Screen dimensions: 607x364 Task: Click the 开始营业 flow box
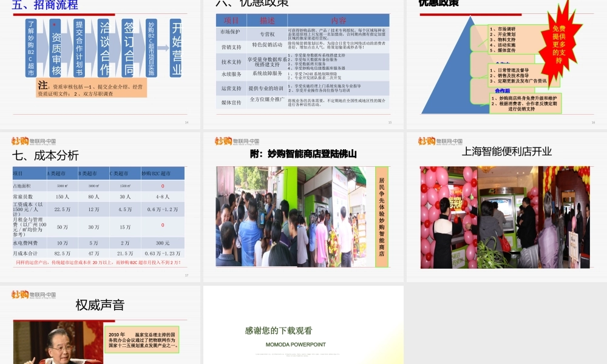tap(176, 48)
